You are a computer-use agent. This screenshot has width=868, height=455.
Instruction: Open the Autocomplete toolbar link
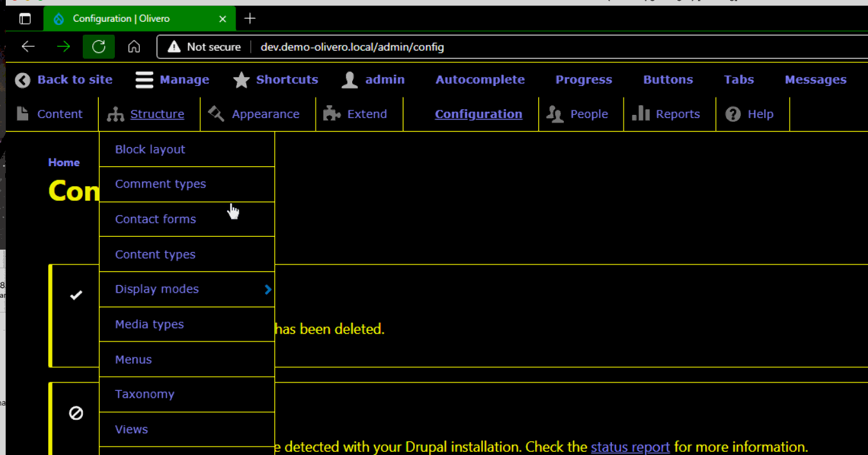coord(480,80)
